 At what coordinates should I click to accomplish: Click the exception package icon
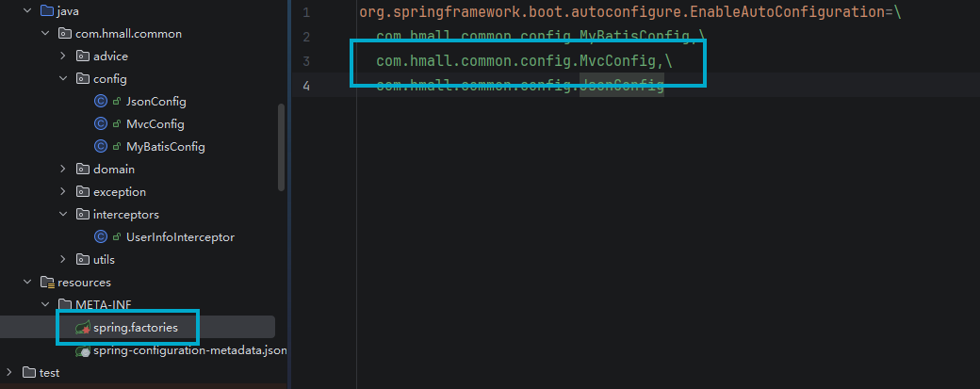tap(83, 192)
